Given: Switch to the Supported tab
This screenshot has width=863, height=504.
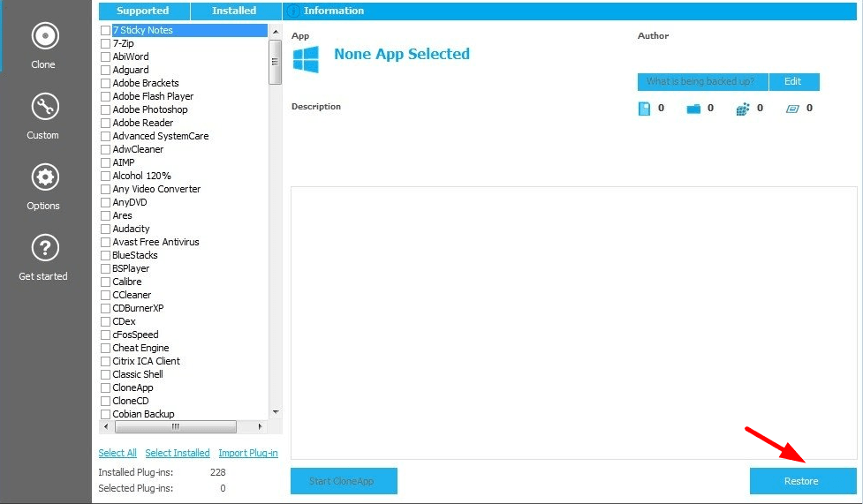Looking at the screenshot, I should pos(144,11).
